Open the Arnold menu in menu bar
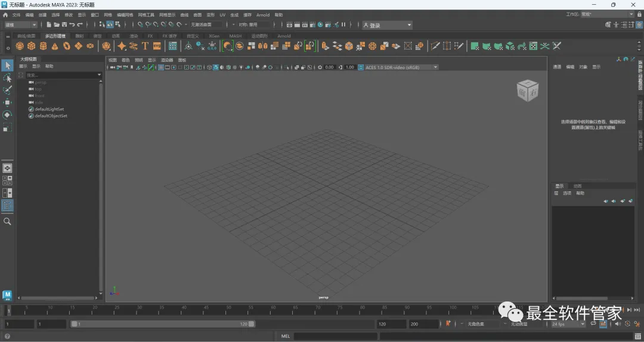The width and height of the screenshot is (644, 342). point(263,15)
